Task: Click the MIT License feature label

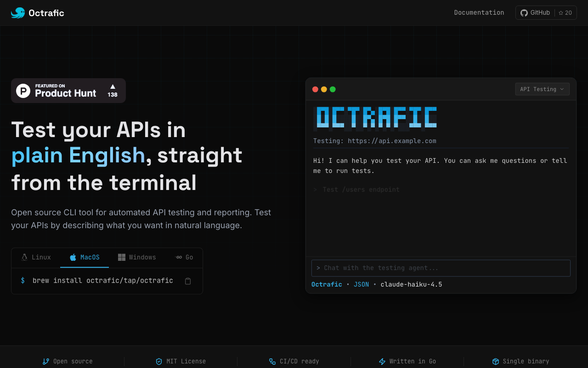Action: 186,362
